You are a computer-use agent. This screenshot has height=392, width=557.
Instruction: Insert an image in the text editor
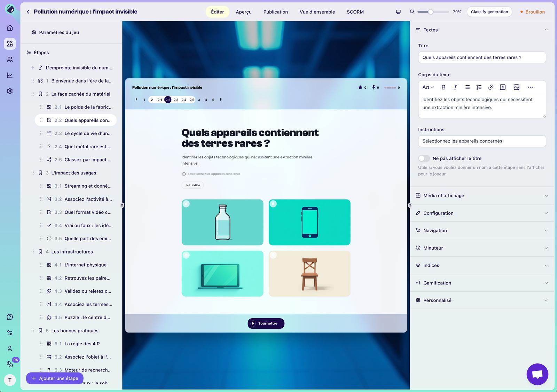[x=516, y=87]
